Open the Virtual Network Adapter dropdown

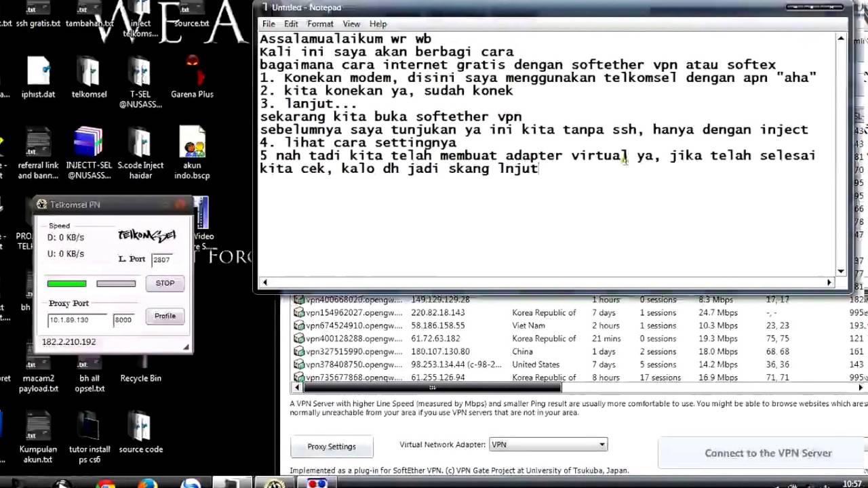pyautogui.click(x=548, y=445)
